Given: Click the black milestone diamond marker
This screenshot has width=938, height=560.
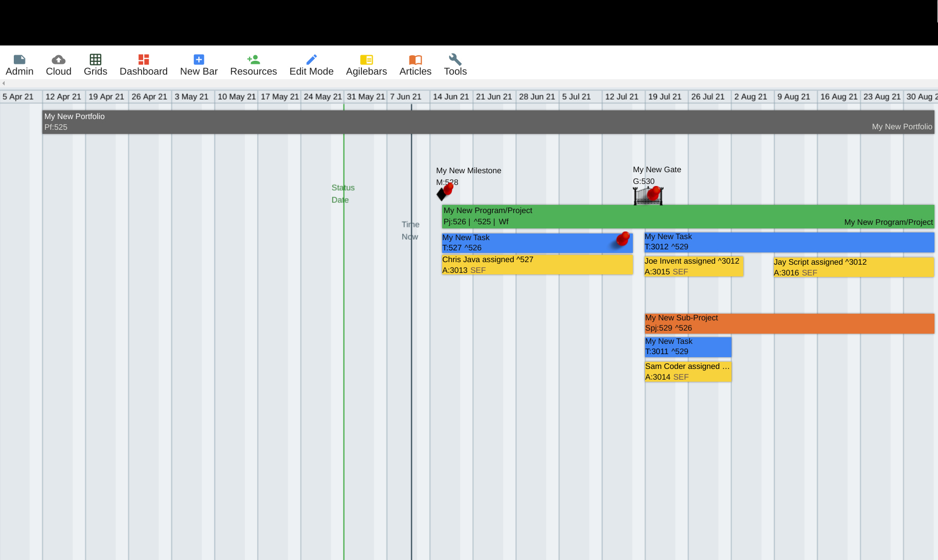Looking at the screenshot, I should click(x=441, y=195).
